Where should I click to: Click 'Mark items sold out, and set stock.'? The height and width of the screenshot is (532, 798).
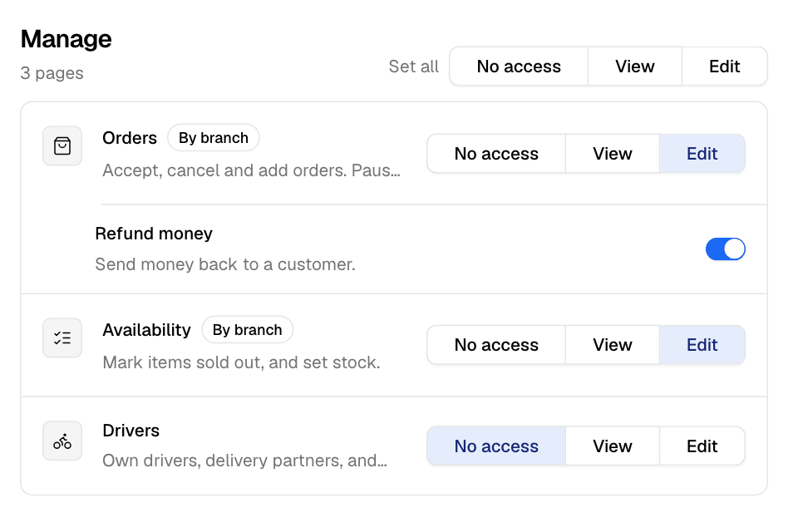point(241,362)
